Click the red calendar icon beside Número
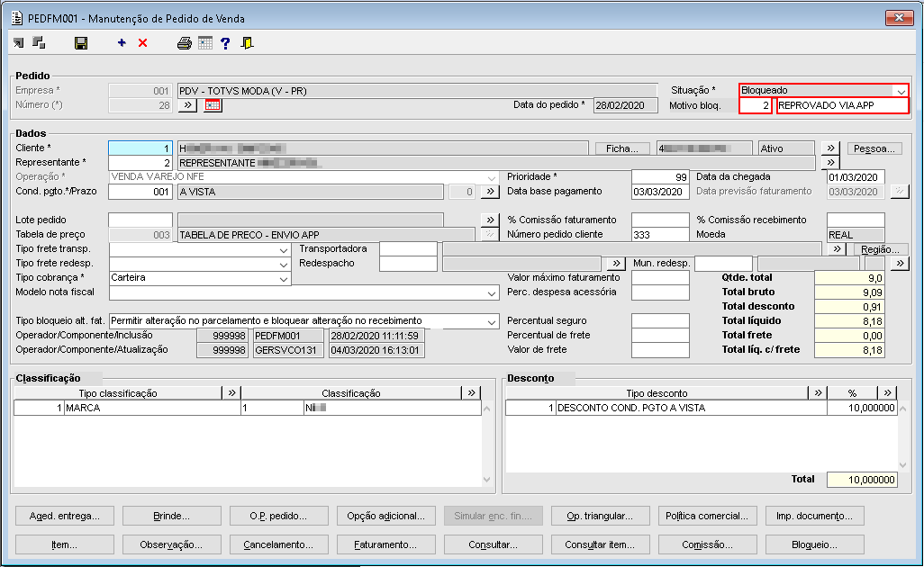924x567 pixels. (213, 105)
